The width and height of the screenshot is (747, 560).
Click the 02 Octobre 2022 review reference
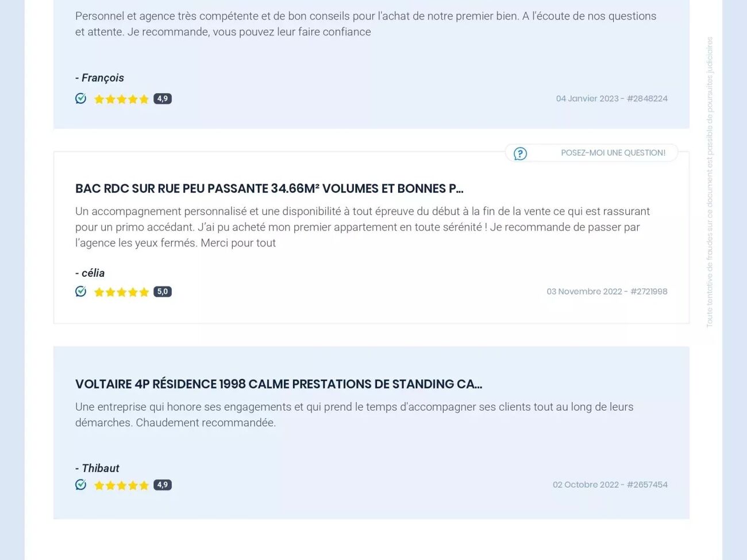[x=610, y=485]
